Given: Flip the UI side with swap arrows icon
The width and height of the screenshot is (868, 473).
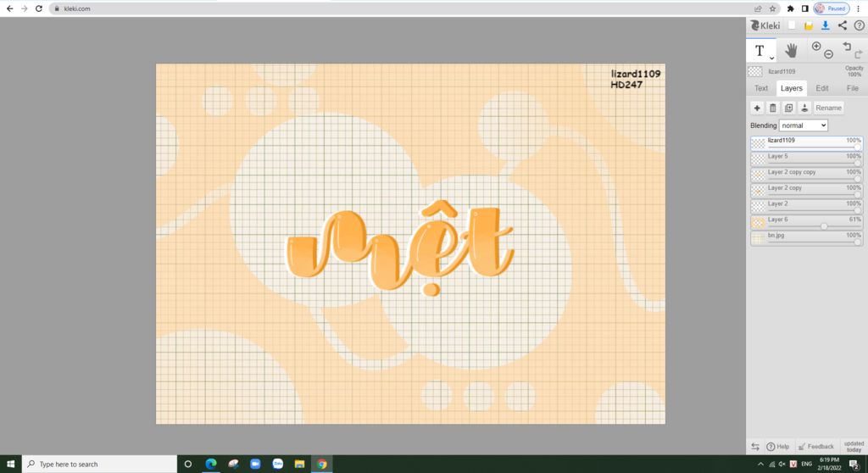Looking at the screenshot, I should coord(755,447).
